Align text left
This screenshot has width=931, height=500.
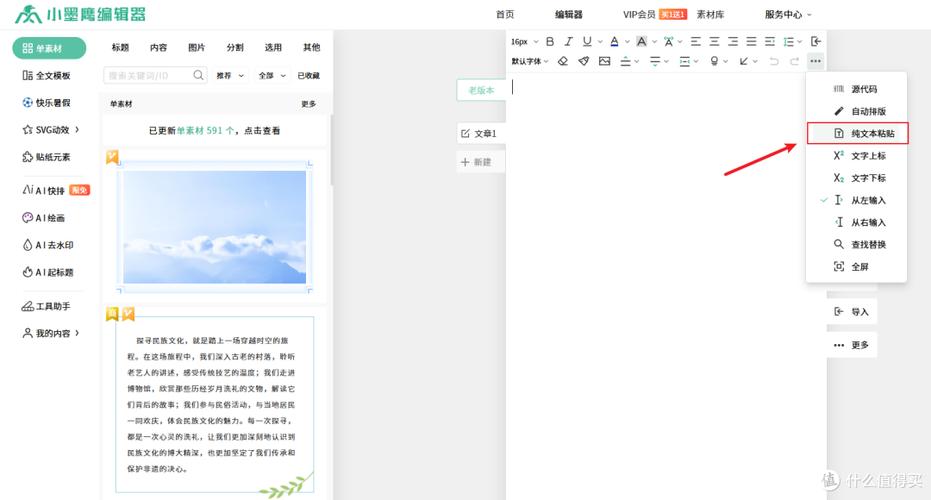coord(696,42)
